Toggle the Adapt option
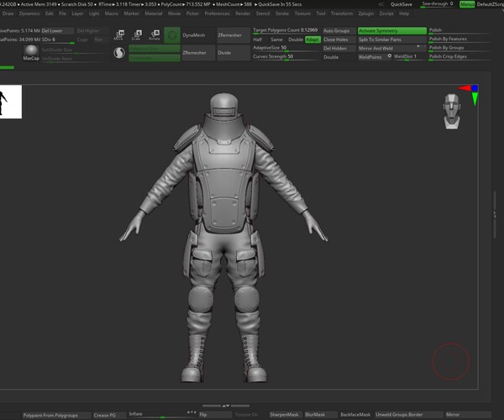The height and width of the screenshot is (420, 504). pos(312,39)
